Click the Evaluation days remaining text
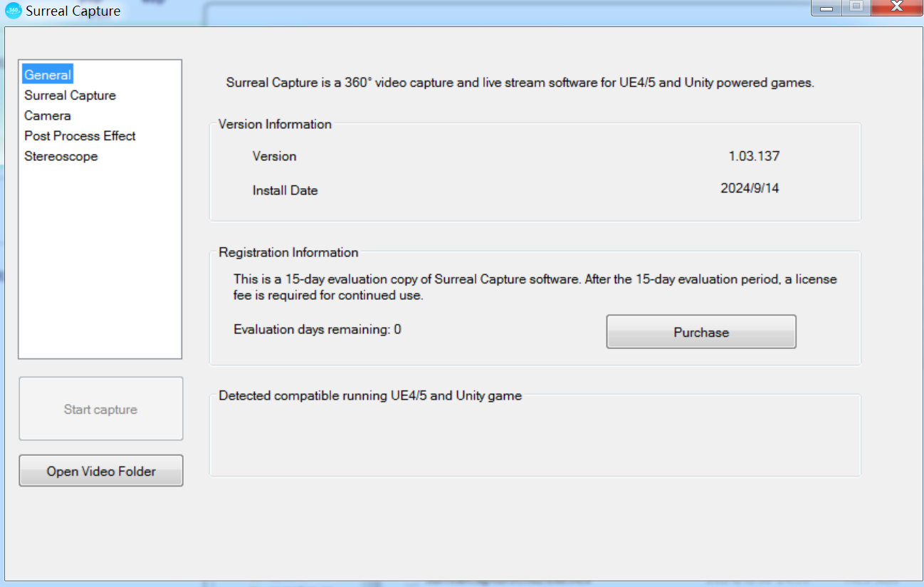 tap(317, 329)
